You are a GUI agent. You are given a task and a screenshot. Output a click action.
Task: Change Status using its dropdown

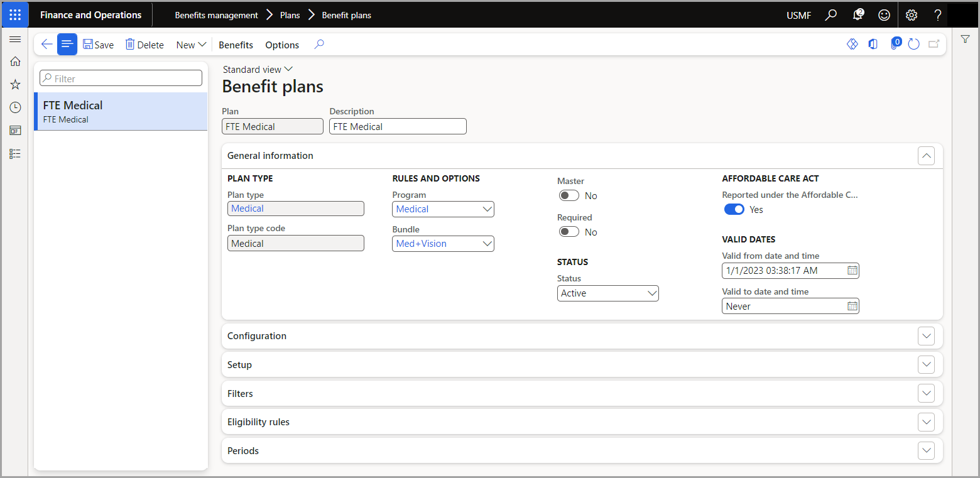point(651,293)
